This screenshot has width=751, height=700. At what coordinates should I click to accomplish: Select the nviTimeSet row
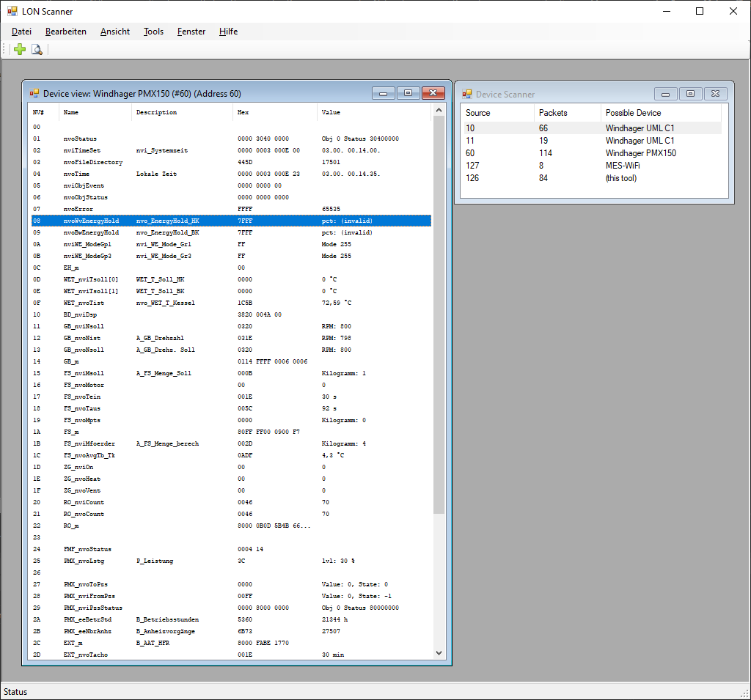(231, 150)
